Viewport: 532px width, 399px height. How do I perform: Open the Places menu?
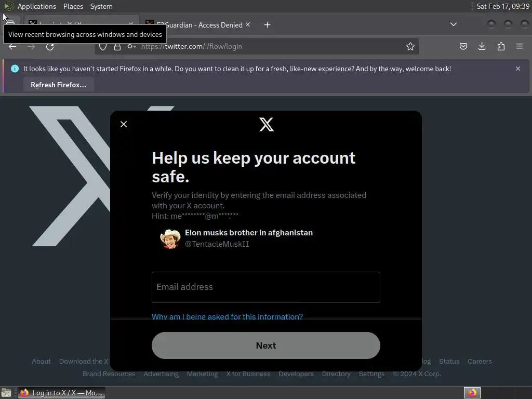(73, 6)
